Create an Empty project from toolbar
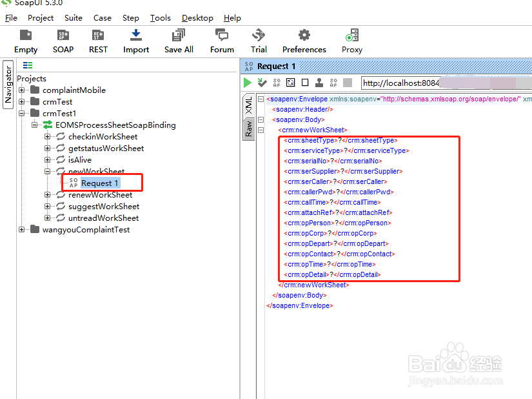This screenshot has width=532, height=399. pos(26,41)
